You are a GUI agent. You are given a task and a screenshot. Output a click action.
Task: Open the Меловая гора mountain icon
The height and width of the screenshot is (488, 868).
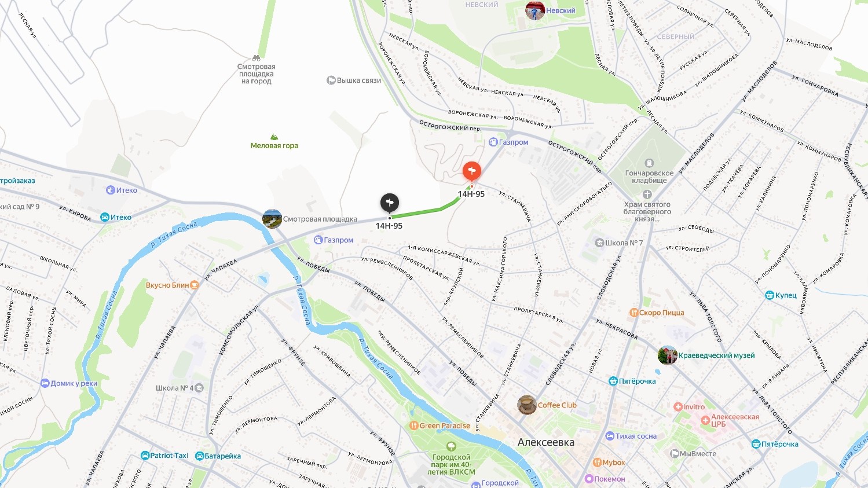click(x=274, y=137)
